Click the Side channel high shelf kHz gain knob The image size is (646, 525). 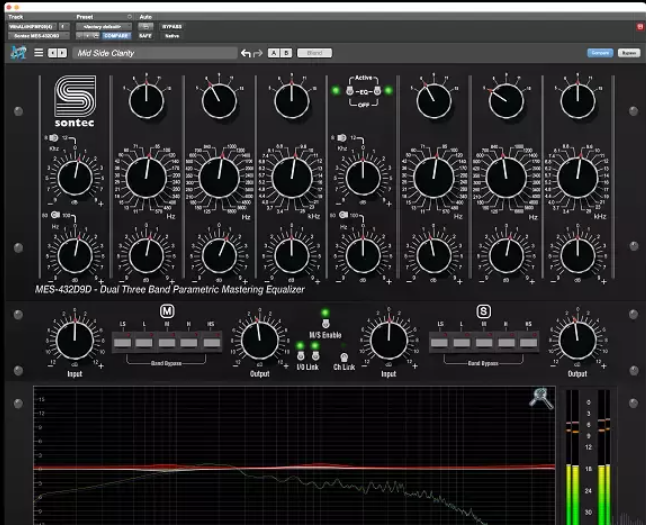[x=363, y=178]
